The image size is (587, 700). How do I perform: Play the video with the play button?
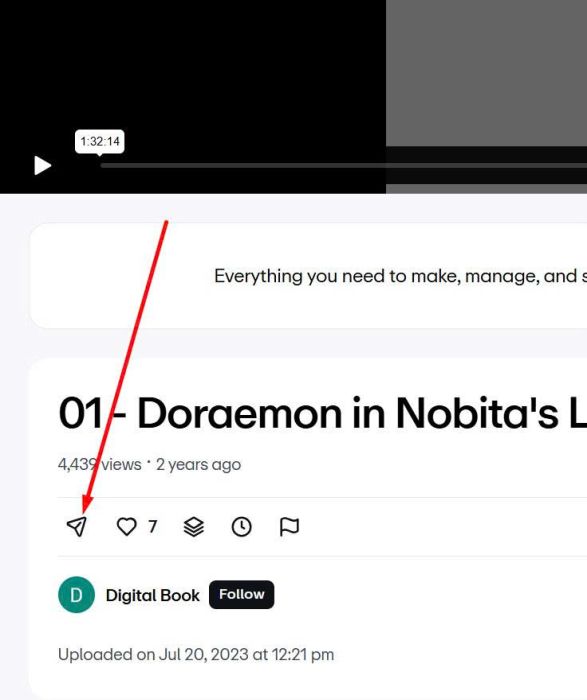pyautogui.click(x=42, y=166)
